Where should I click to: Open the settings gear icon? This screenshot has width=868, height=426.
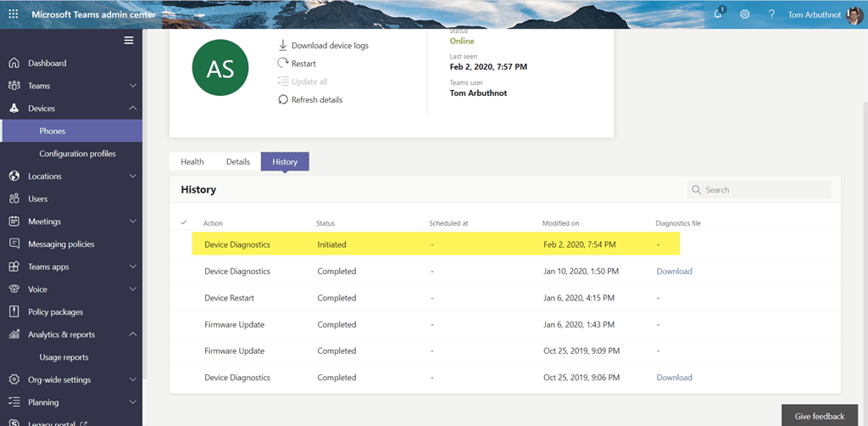744,14
